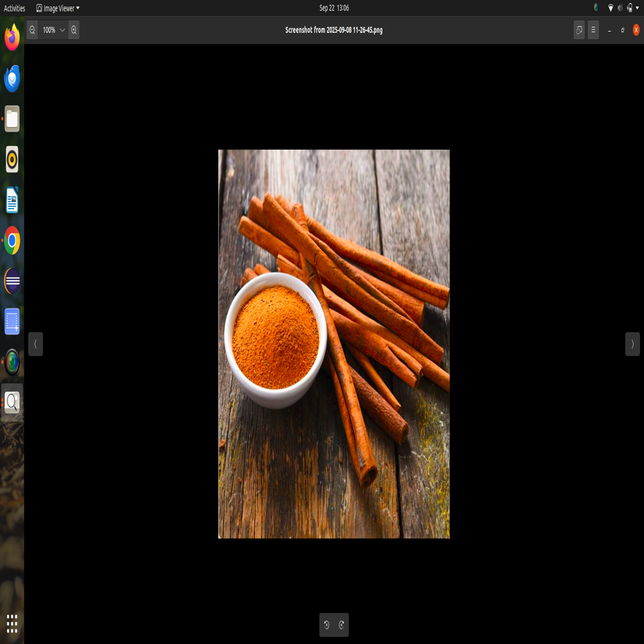This screenshot has height=644, width=644.
Task: Rotate the image clockwise
Action: (x=341, y=625)
